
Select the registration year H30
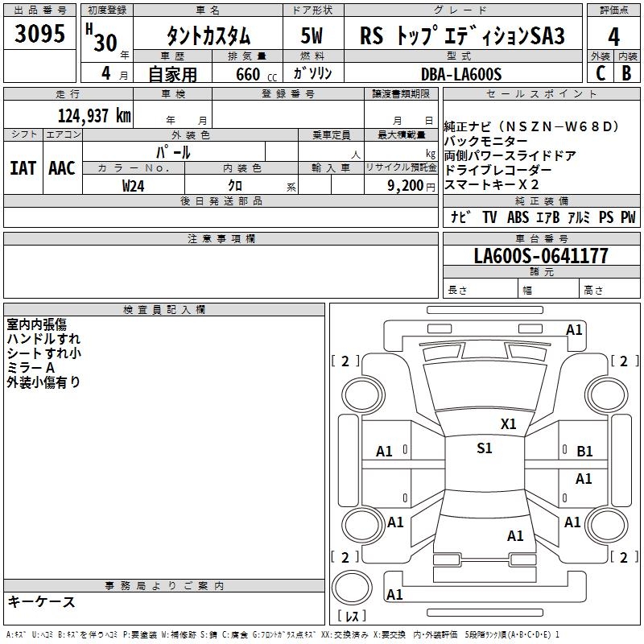tap(102, 38)
